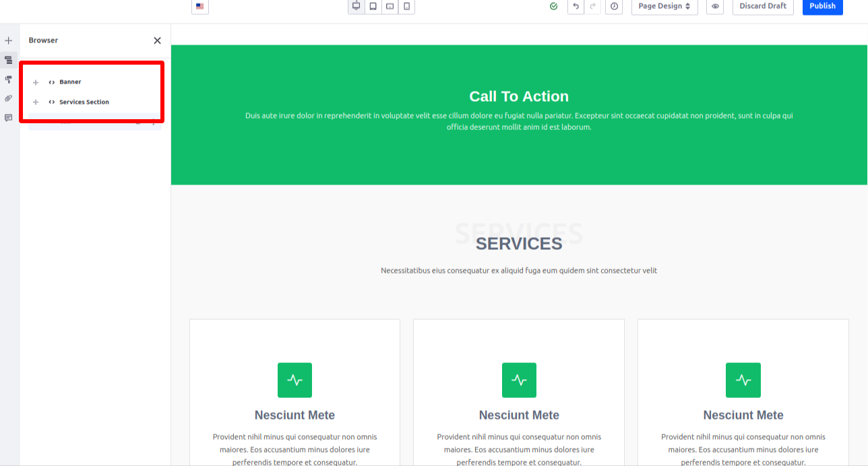Click the green draft-saved check icon
The height and width of the screenshot is (466, 868).
pos(553,6)
